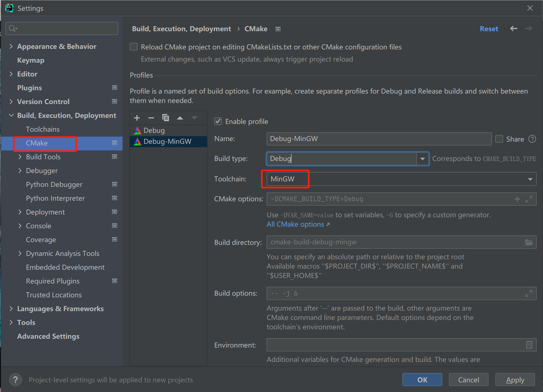Toggle the Enable profile checkbox
Image resolution: width=543 pixels, height=392 pixels.
[x=218, y=121]
